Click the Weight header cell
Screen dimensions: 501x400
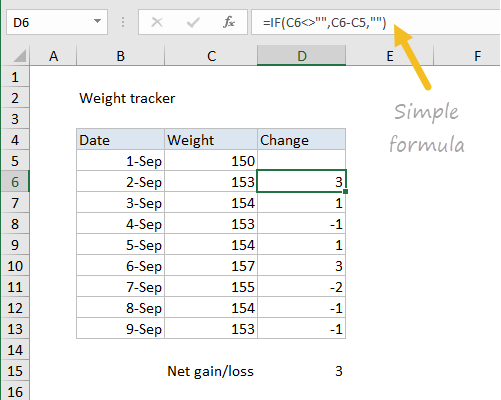point(211,140)
